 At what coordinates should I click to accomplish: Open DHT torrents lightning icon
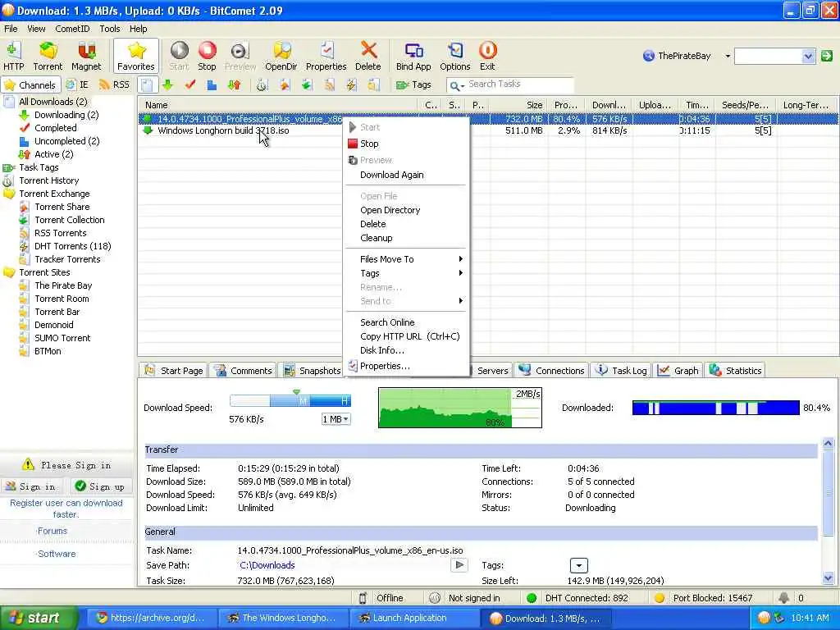[x=351, y=84]
